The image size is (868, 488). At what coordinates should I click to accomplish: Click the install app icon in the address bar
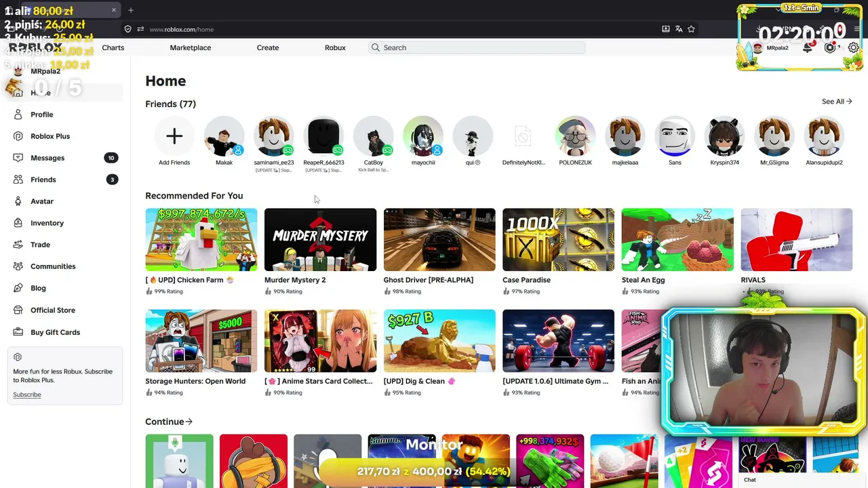pos(666,29)
